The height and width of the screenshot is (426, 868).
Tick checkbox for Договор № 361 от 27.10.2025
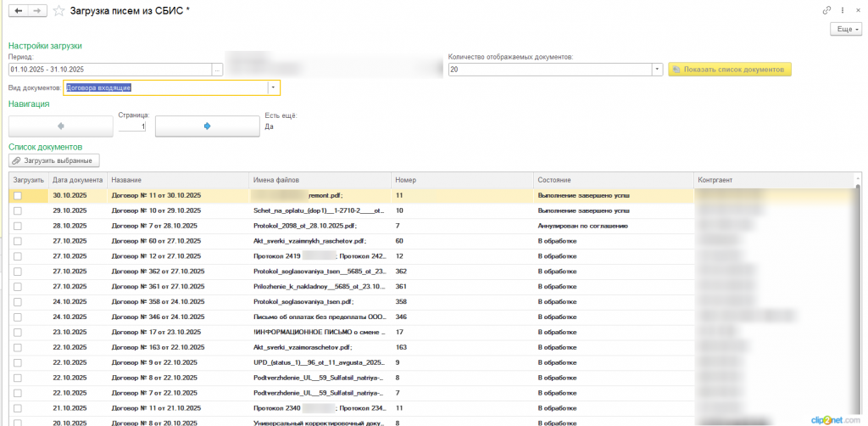18,286
